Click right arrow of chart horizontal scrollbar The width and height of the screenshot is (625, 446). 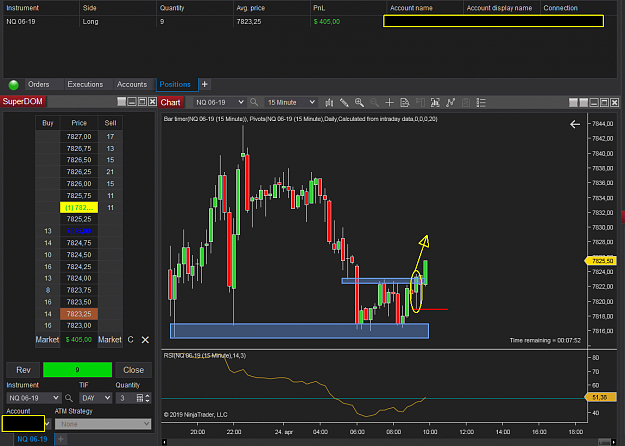point(614,442)
